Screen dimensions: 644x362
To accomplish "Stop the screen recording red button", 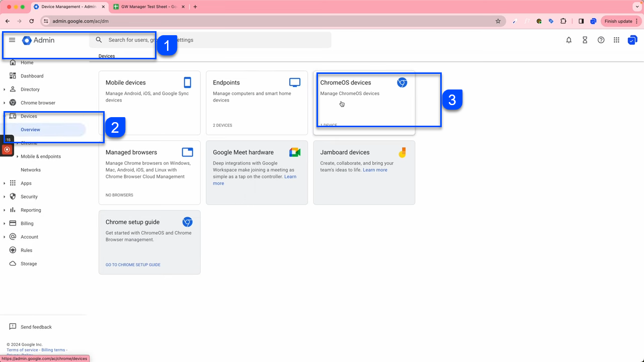I will pyautogui.click(x=7, y=149).
